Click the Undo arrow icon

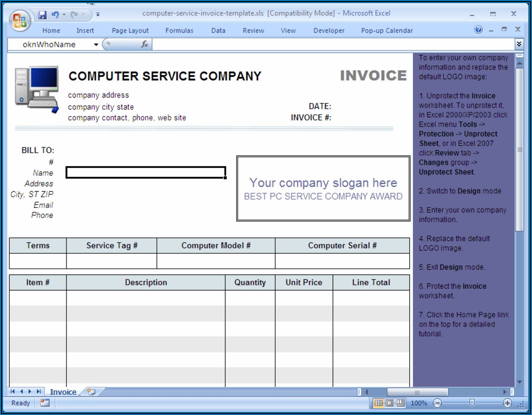[x=55, y=14]
